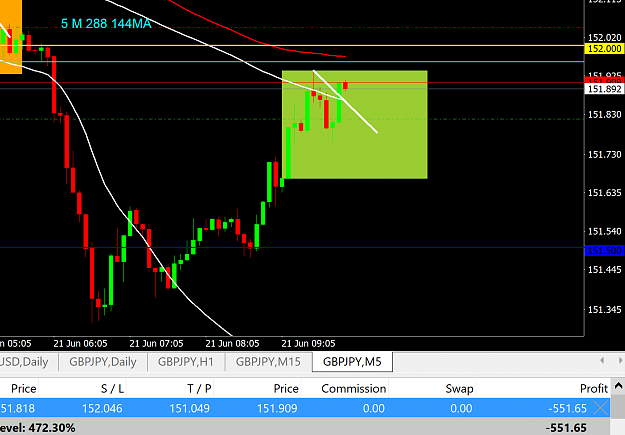This screenshot has height=435, width=625.
Task: Click the blue 151.500 price level label
Action: [604, 251]
